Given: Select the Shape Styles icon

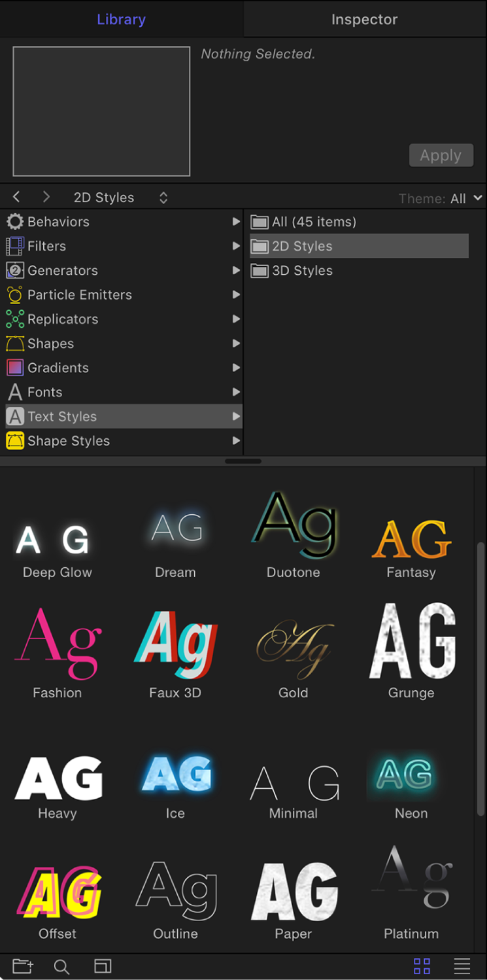Looking at the screenshot, I should pos(15,441).
